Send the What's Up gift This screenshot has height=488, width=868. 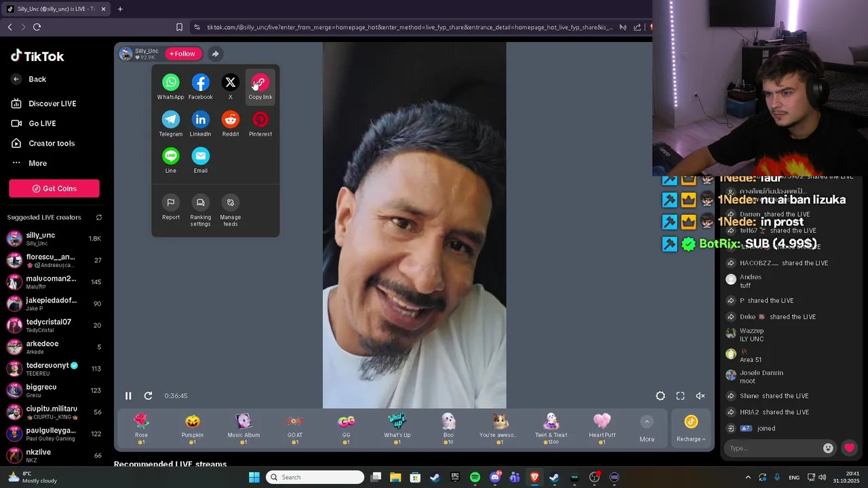point(397,429)
